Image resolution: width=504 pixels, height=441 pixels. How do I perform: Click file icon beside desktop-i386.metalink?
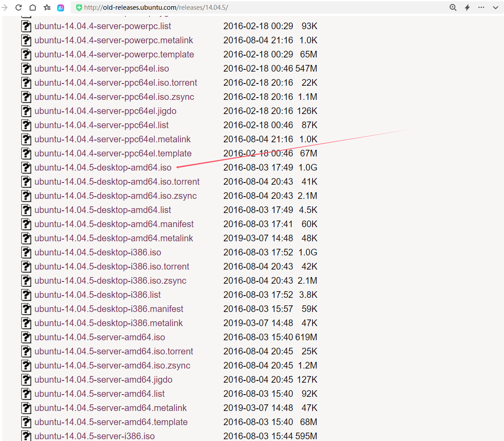click(x=27, y=323)
